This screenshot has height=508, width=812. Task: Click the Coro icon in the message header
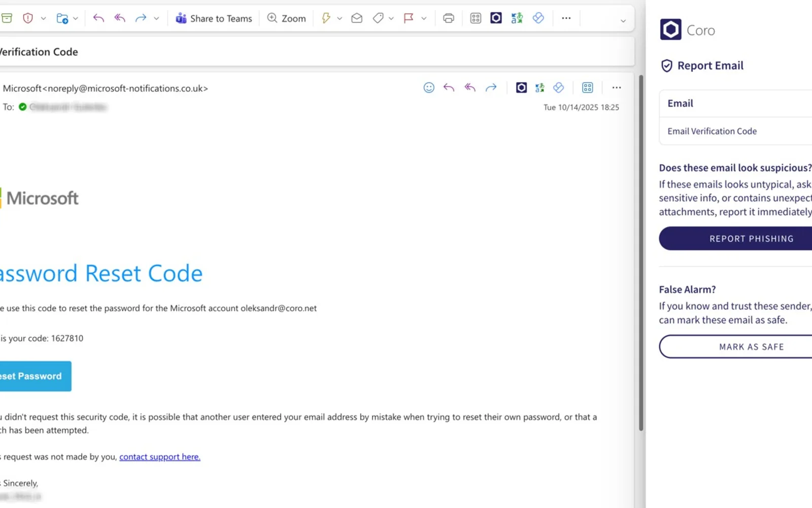521,87
